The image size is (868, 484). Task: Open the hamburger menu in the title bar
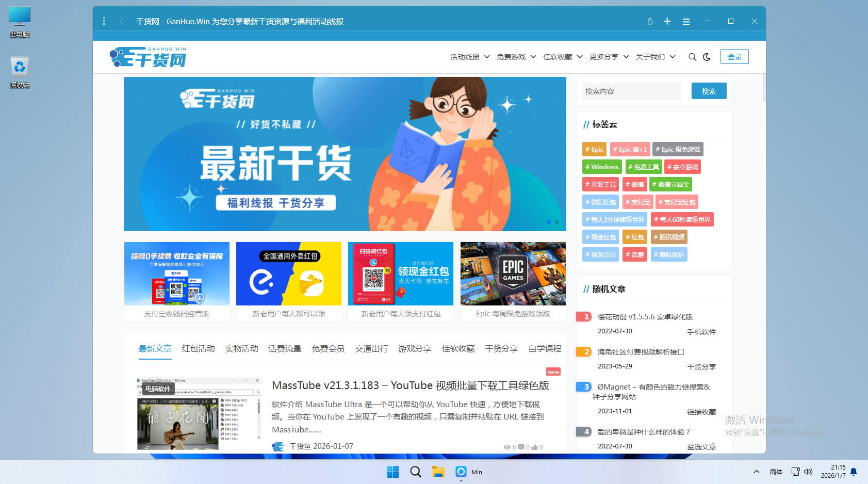pos(686,21)
